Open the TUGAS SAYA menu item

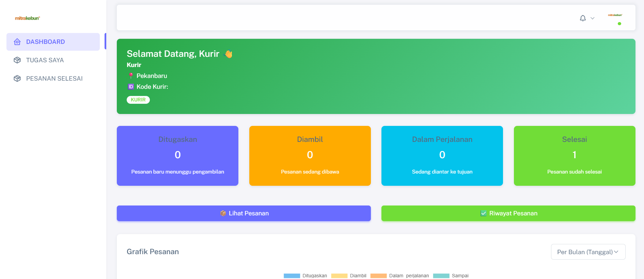(53, 60)
